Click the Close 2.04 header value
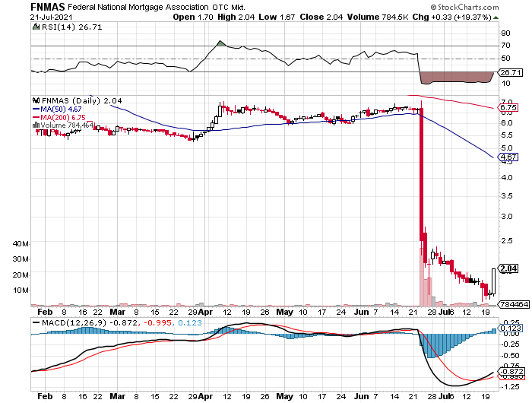532x403 pixels. (x=321, y=17)
